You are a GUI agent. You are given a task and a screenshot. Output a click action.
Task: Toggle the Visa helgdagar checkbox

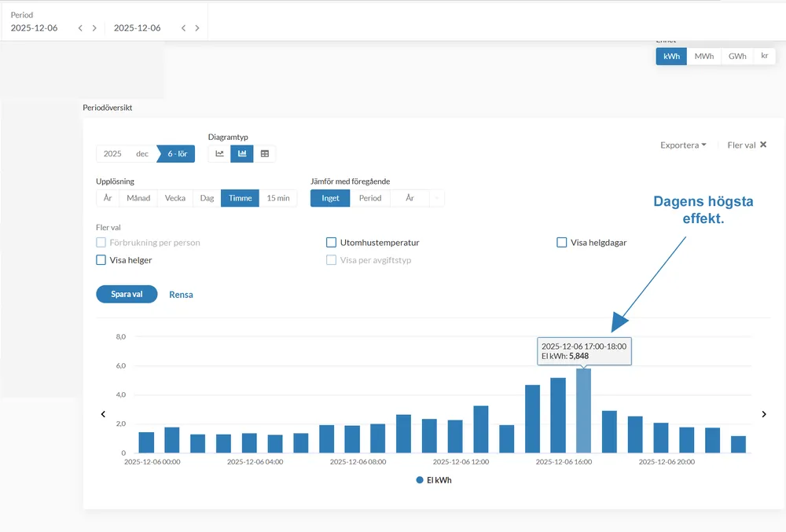point(562,243)
